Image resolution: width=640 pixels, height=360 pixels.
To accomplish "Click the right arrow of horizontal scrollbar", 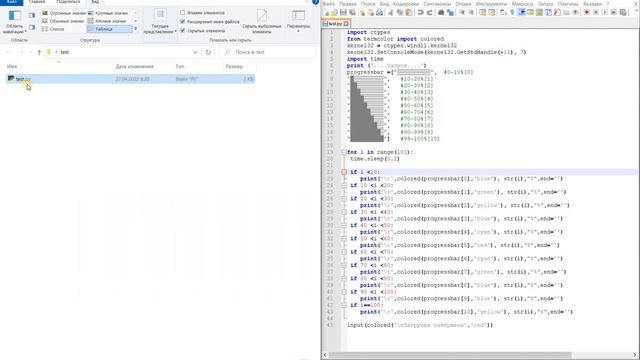I will coord(635,355).
